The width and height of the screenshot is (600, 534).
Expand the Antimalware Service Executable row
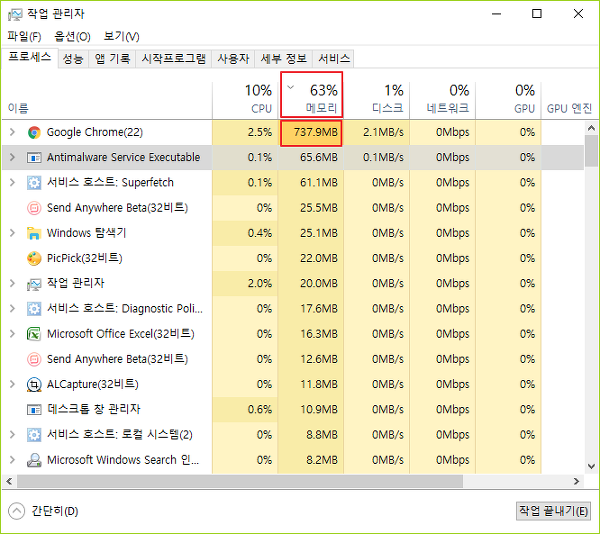point(12,157)
